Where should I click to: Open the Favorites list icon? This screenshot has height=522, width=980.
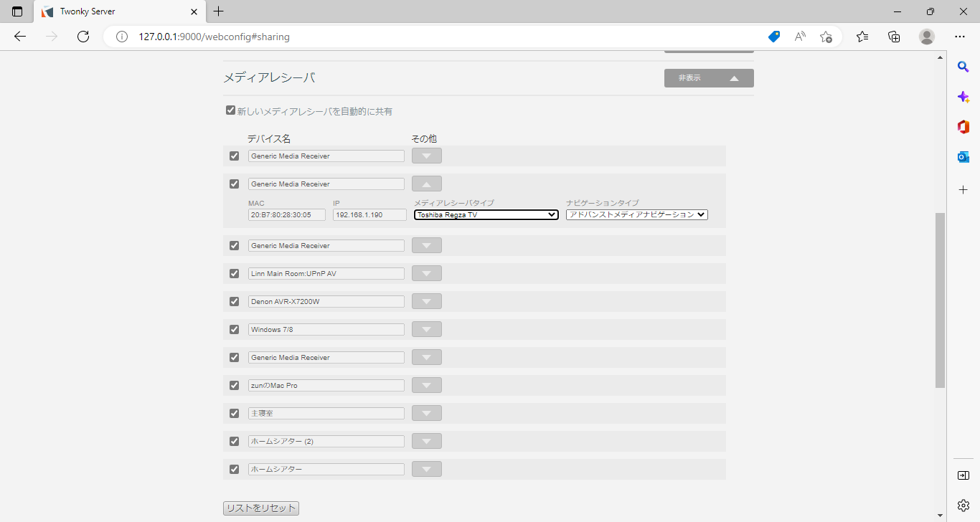tap(862, 37)
